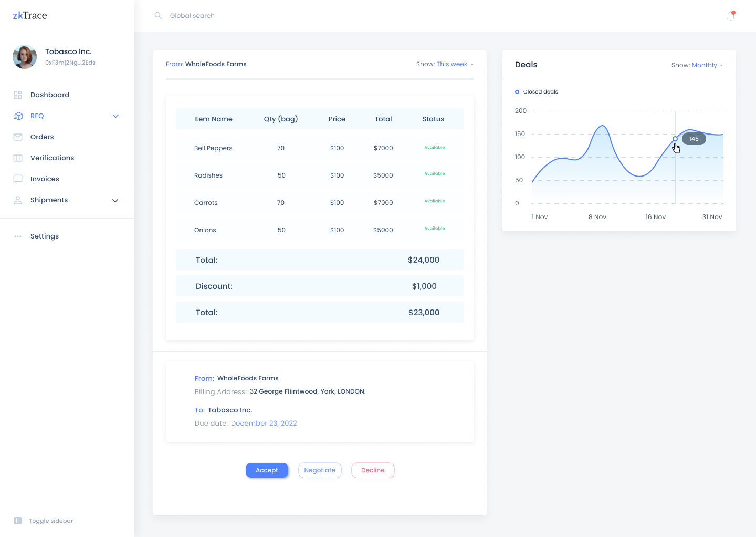Click the $5000 total for Onions

[383, 230]
